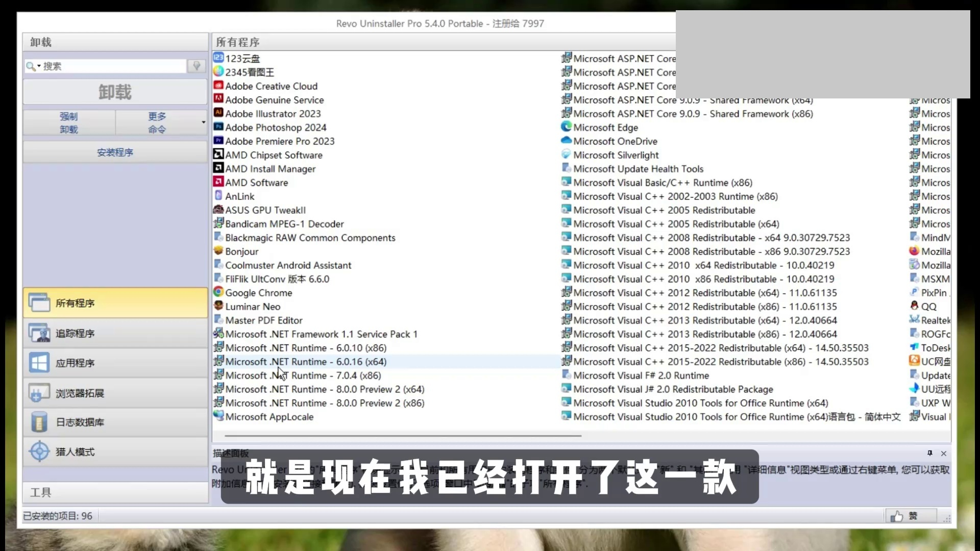Screen dimensions: 980x551
Task: Click the Hunter Mode (猎人模式) crosshair icon
Action: (39, 452)
